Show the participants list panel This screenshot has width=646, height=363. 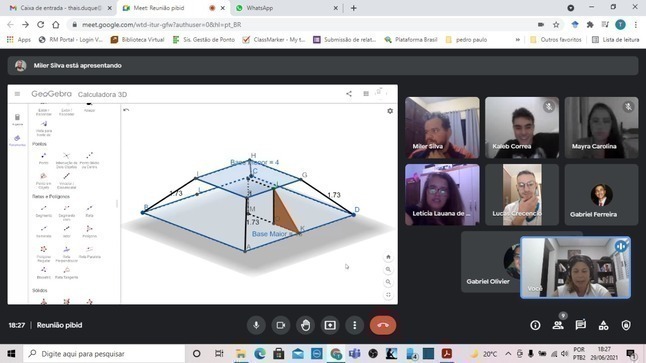coord(558,325)
